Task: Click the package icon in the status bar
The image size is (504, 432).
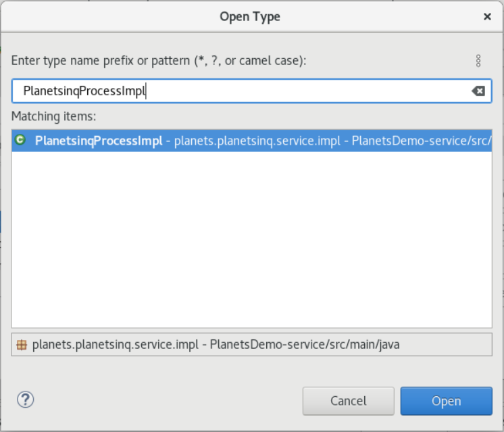Action: pos(22,344)
